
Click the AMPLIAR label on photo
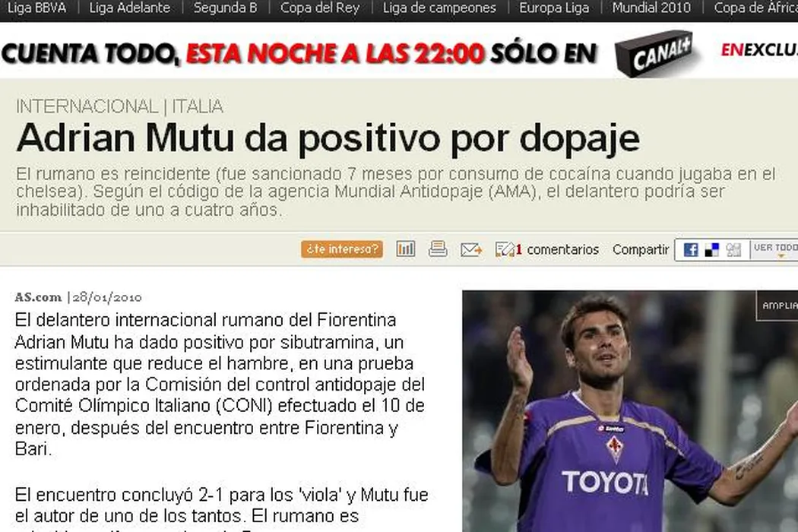point(778,306)
